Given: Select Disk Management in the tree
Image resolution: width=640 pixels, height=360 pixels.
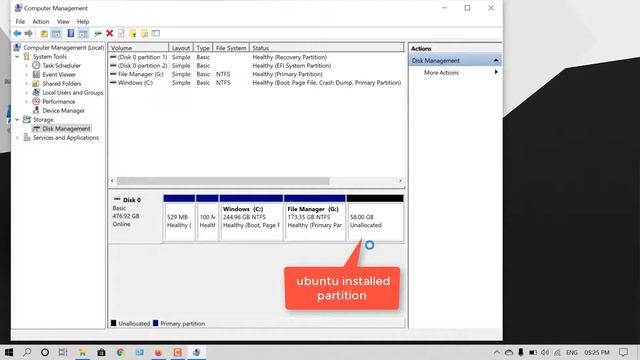Looking at the screenshot, I should (x=66, y=129).
